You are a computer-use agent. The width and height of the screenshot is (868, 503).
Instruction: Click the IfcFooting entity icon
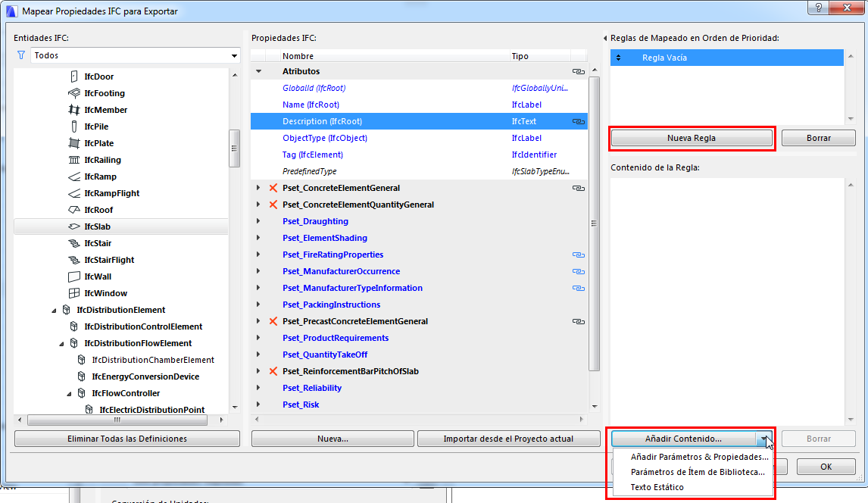click(x=74, y=93)
